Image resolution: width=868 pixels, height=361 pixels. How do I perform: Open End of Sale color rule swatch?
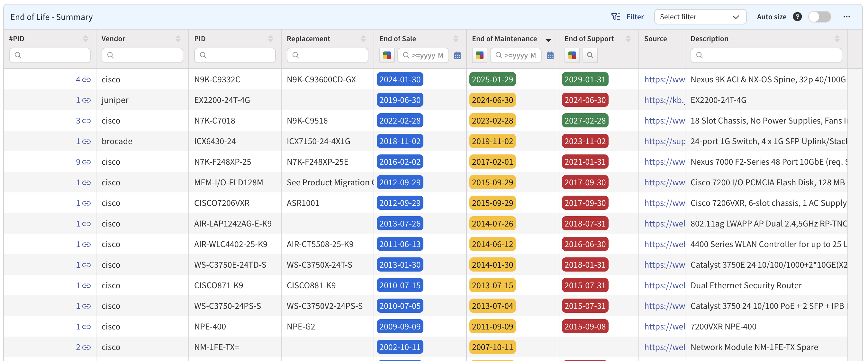387,55
